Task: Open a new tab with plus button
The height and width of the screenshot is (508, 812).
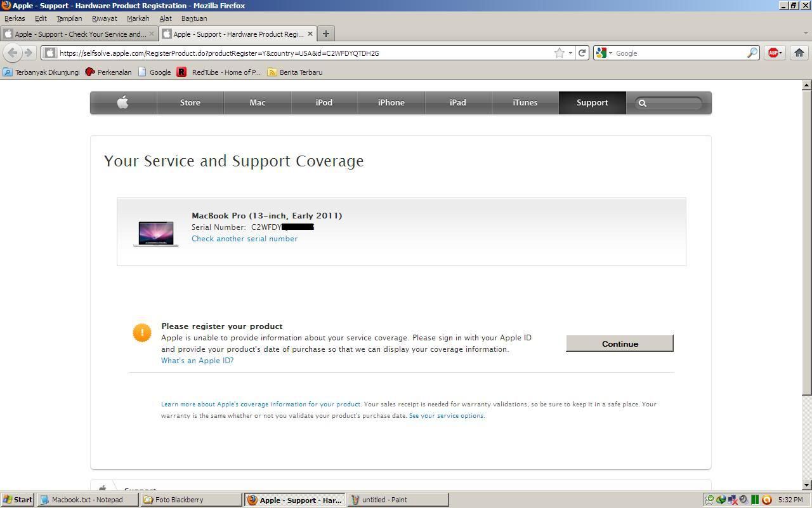Action: (x=325, y=34)
